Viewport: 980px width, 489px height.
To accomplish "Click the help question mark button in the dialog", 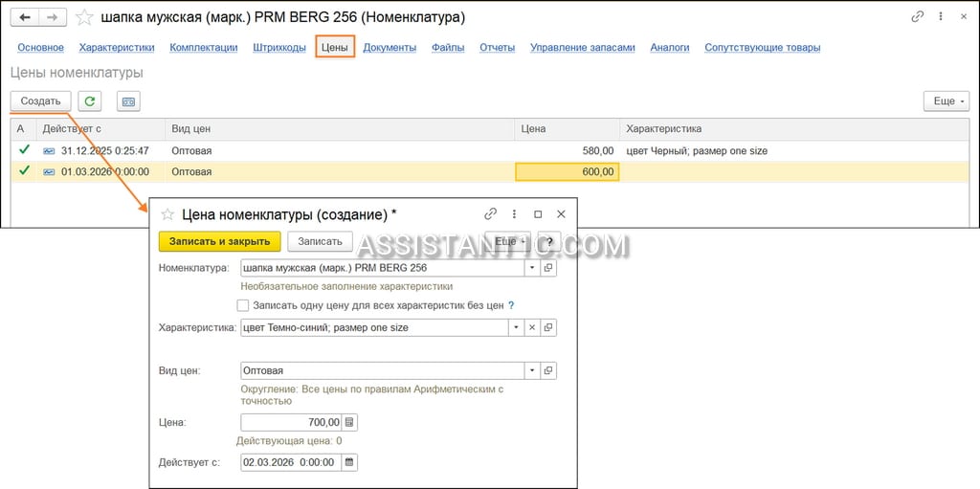I will click(550, 241).
